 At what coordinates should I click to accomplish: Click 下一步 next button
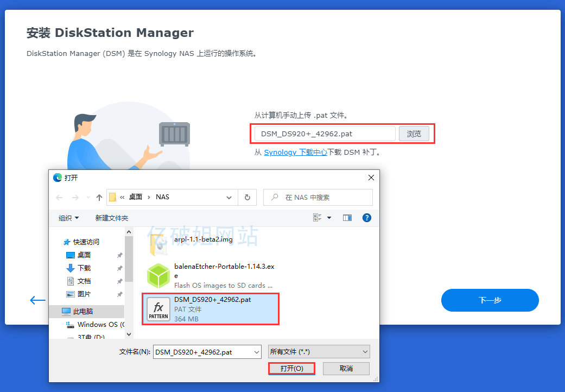tap(490, 300)
